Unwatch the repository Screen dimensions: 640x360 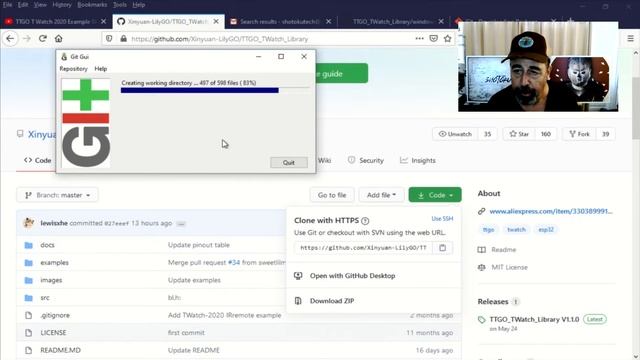tap(455, 134)
